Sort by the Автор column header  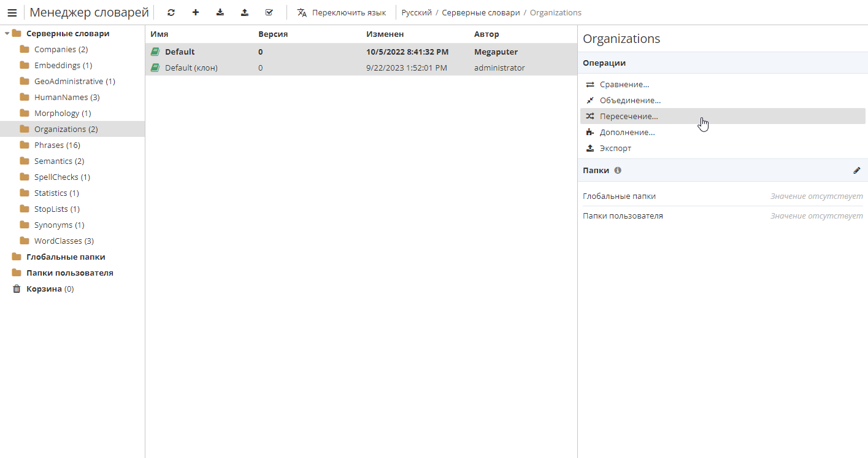pyautogui.click(x=487, y=34)
